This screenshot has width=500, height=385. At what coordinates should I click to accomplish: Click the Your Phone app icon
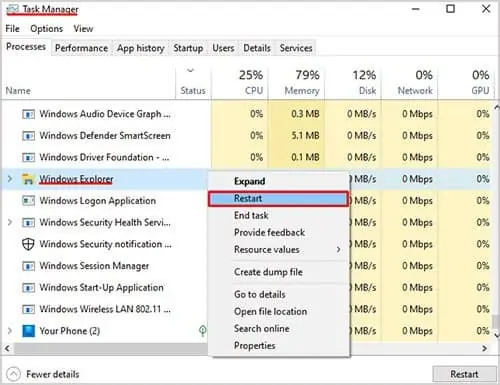tap(28, 331)
